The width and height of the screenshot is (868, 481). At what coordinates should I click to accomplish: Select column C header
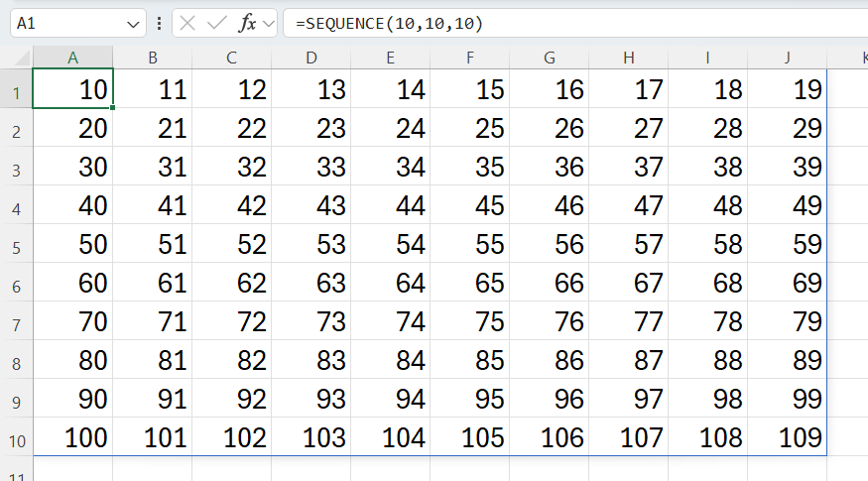232,58
